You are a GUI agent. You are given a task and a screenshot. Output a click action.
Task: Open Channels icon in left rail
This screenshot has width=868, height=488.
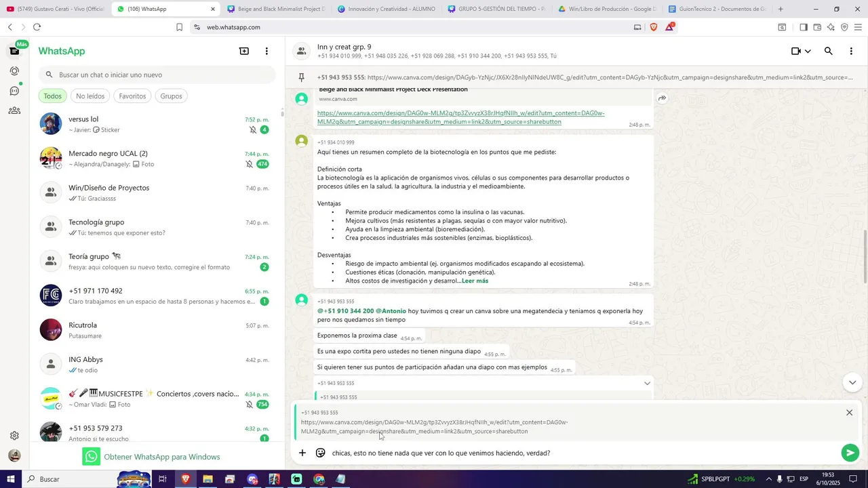[14, 90]
